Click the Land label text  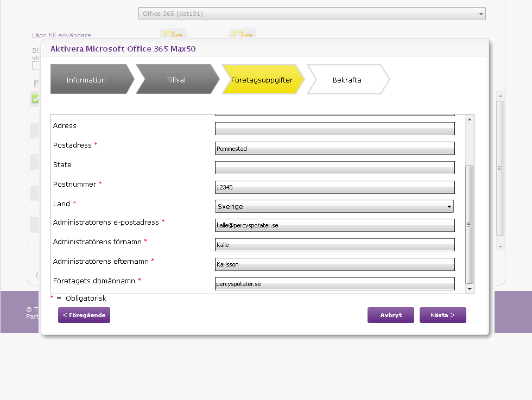coord(61,204)
